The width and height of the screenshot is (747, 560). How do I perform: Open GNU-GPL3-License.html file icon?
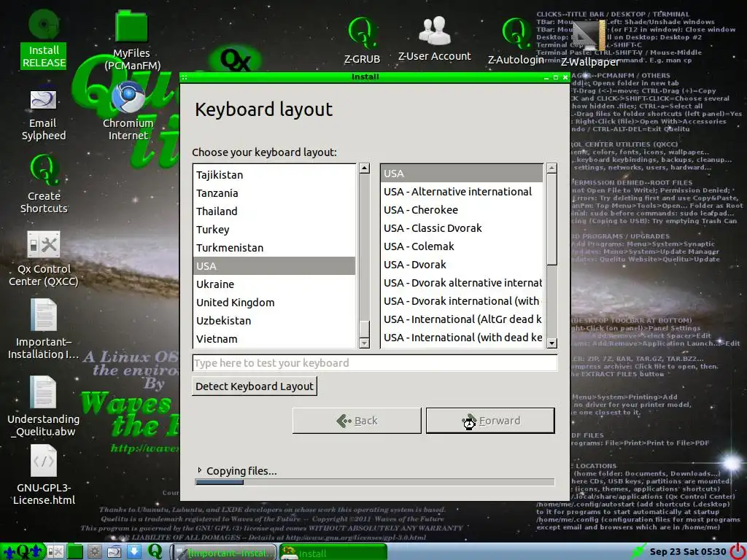pos(43,475)
